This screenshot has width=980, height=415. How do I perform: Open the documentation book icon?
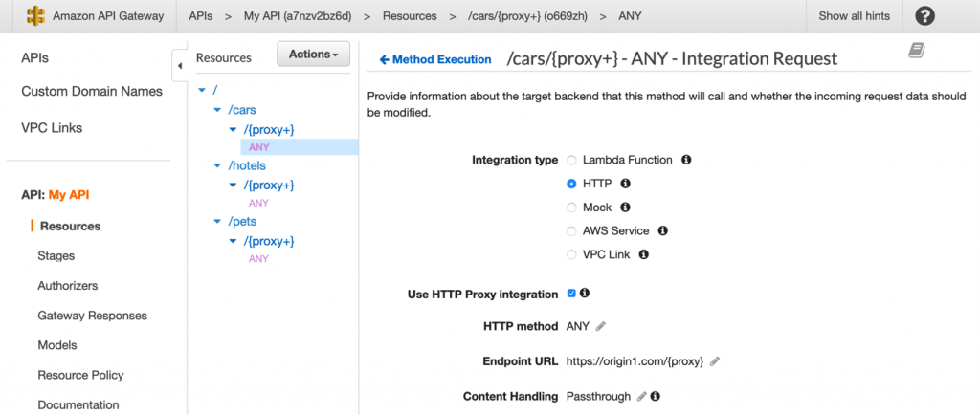[x=916, y=51]
